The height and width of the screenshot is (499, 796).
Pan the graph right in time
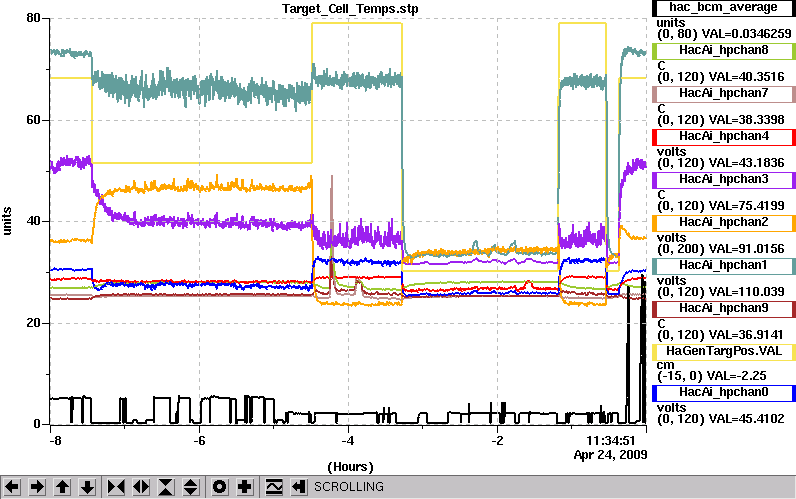[37, 487]
